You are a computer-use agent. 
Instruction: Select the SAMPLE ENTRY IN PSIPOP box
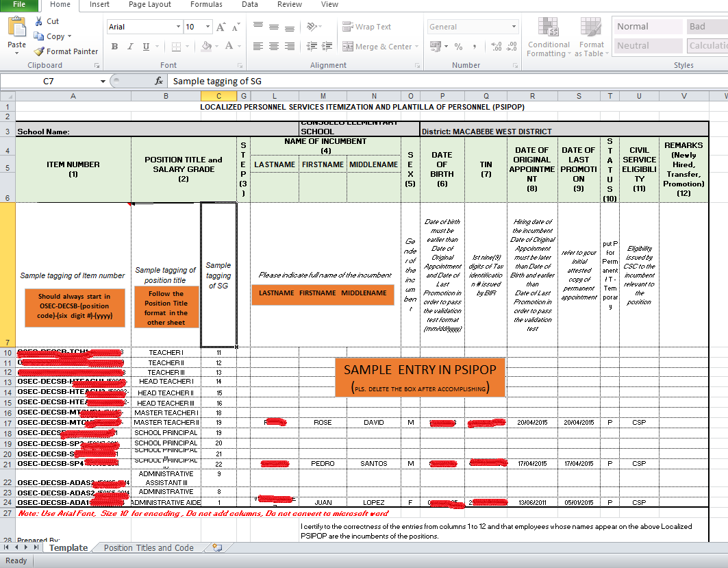click(420, 378)
